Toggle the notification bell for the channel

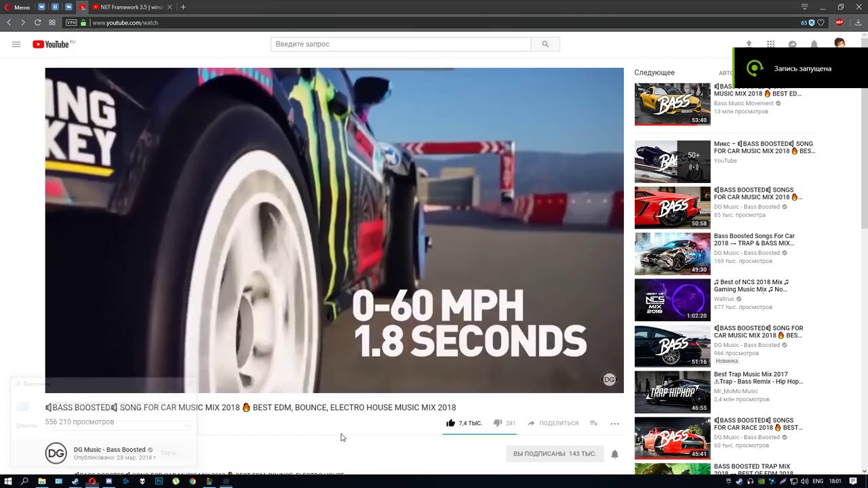point(614,453)
